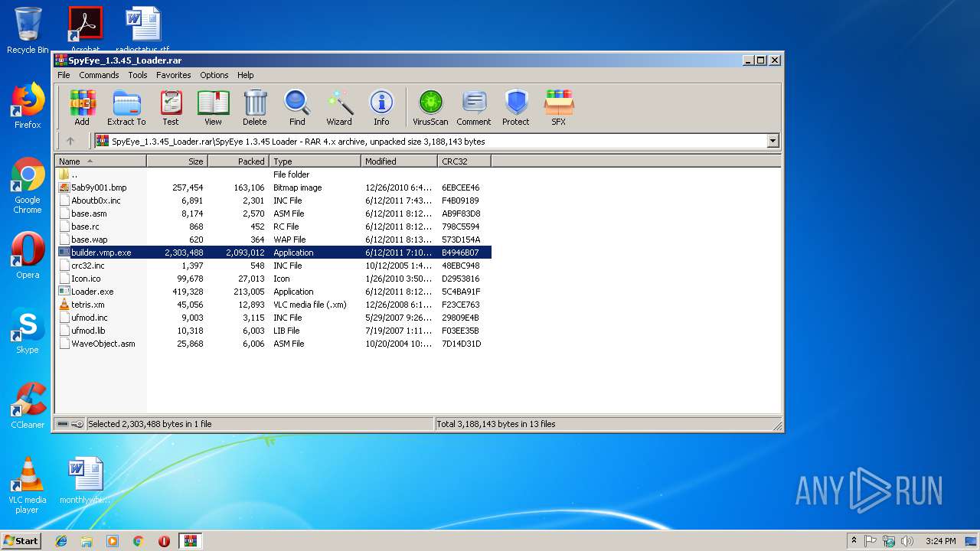This screenshot has height=551, width=980.
Task: Select the WaveObject.asm file
Action: (x=273, y=344)
